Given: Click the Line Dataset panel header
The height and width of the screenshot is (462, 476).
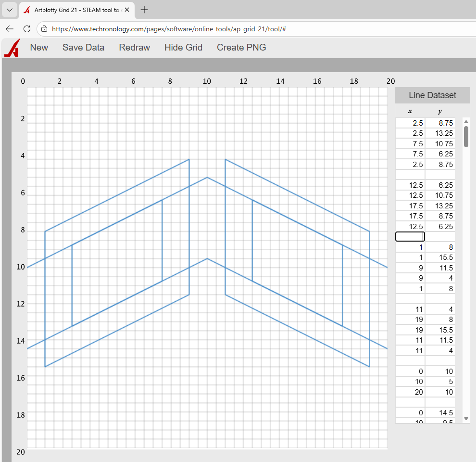Looking at the screenshot, I should pyautogui.click(x=432, y=95).
